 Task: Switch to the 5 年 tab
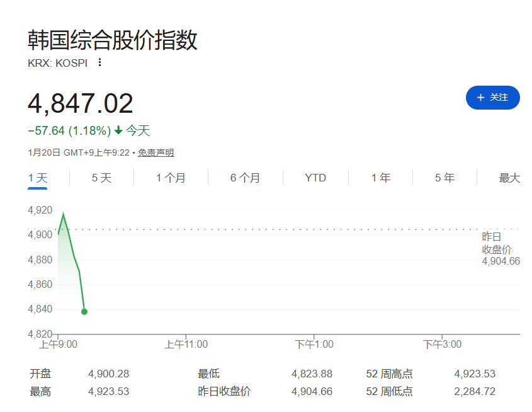coord(444,178)
